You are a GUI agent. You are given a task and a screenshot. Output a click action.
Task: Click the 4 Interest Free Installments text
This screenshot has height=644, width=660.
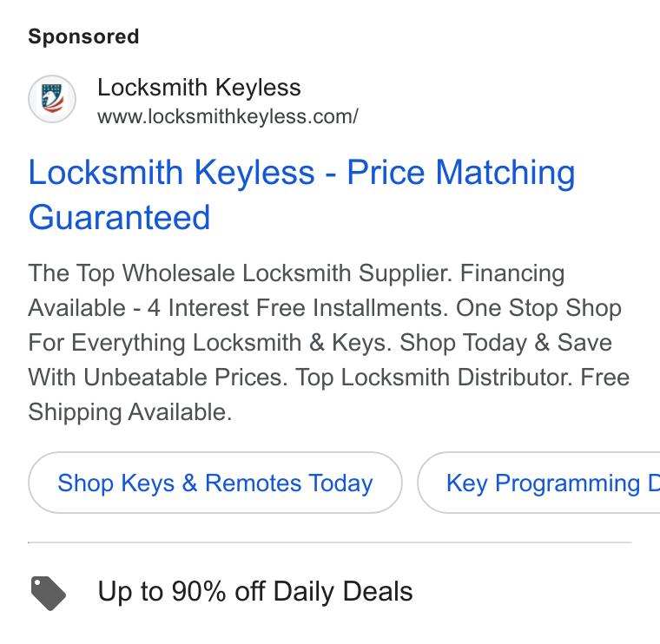coord(297,308)
